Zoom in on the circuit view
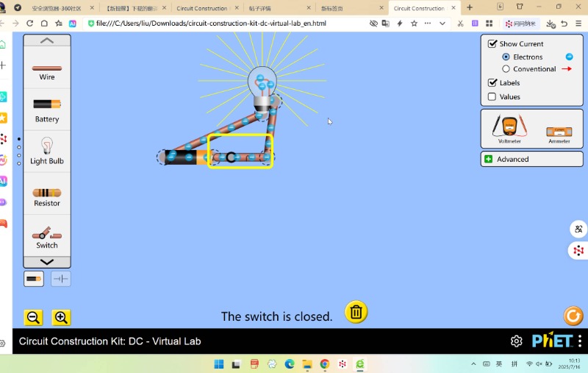 61,318
